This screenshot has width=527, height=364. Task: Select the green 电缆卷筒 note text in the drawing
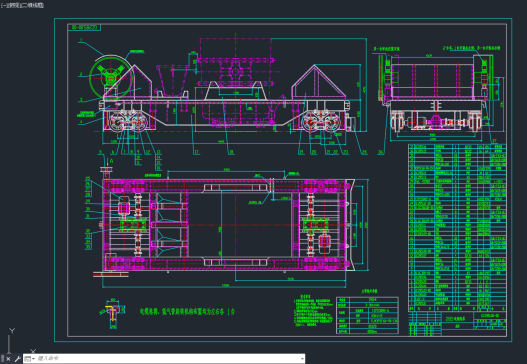pyautogui.click(x=187, y=311)
